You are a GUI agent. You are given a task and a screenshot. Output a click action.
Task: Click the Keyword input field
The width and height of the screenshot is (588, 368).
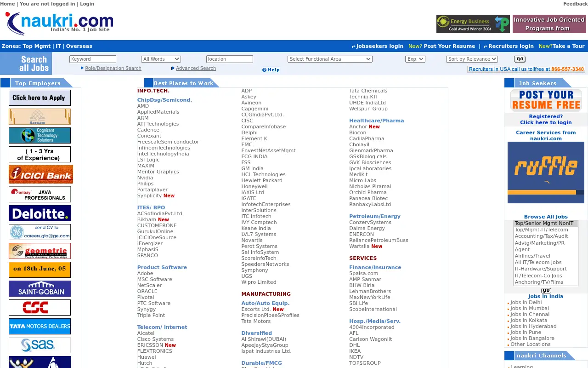[93, 59]
